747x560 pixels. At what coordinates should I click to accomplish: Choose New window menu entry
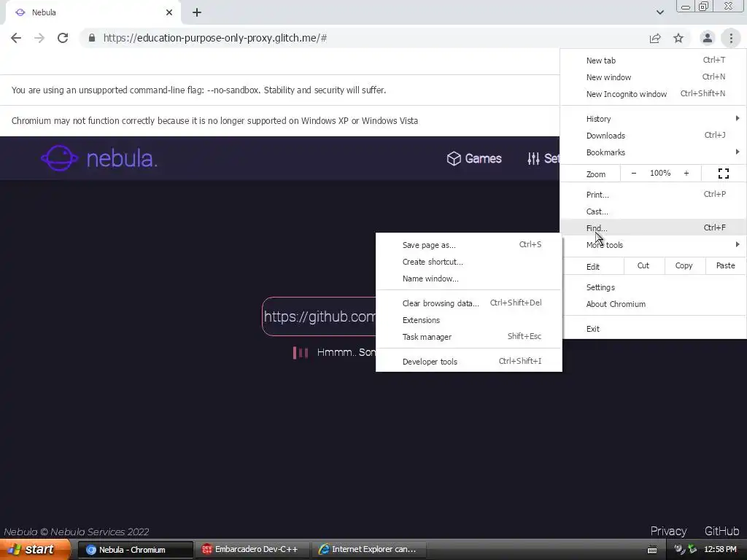click(653, 77)
